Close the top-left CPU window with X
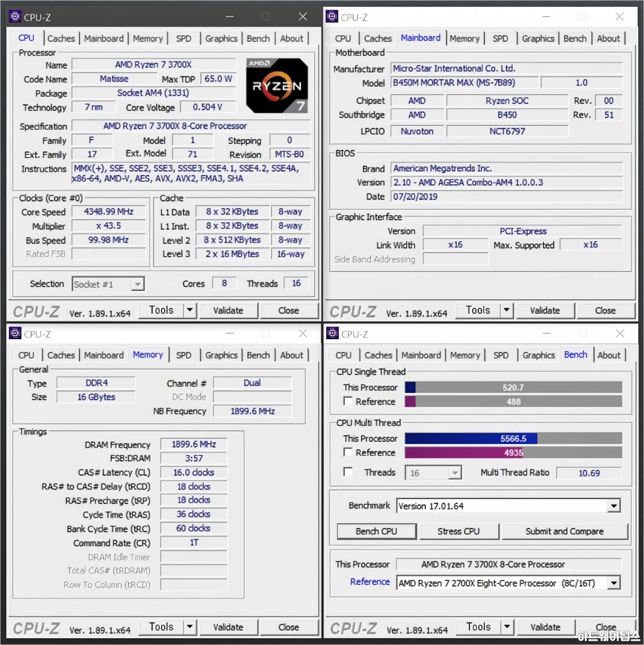The image size is (644, 645). [x=303, y=16]
